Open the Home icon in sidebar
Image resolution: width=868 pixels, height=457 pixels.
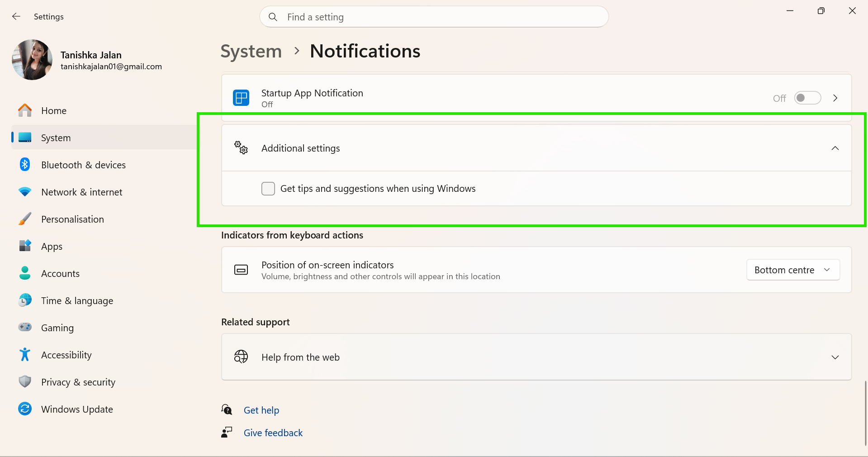point(25,110)
